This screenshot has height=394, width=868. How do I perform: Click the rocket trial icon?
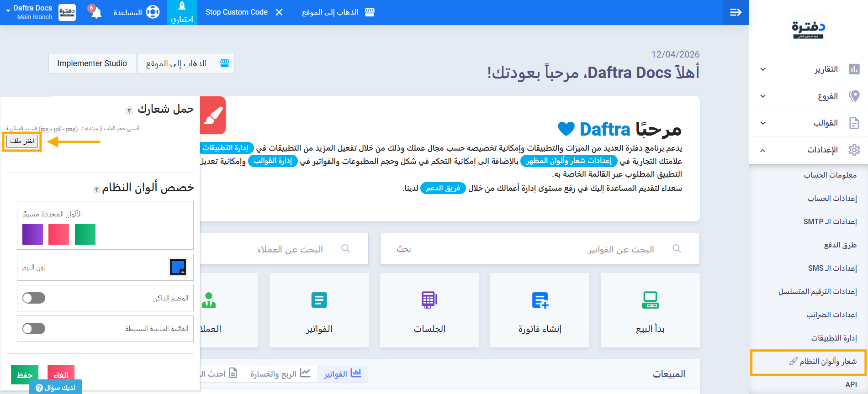pos(182,6)
